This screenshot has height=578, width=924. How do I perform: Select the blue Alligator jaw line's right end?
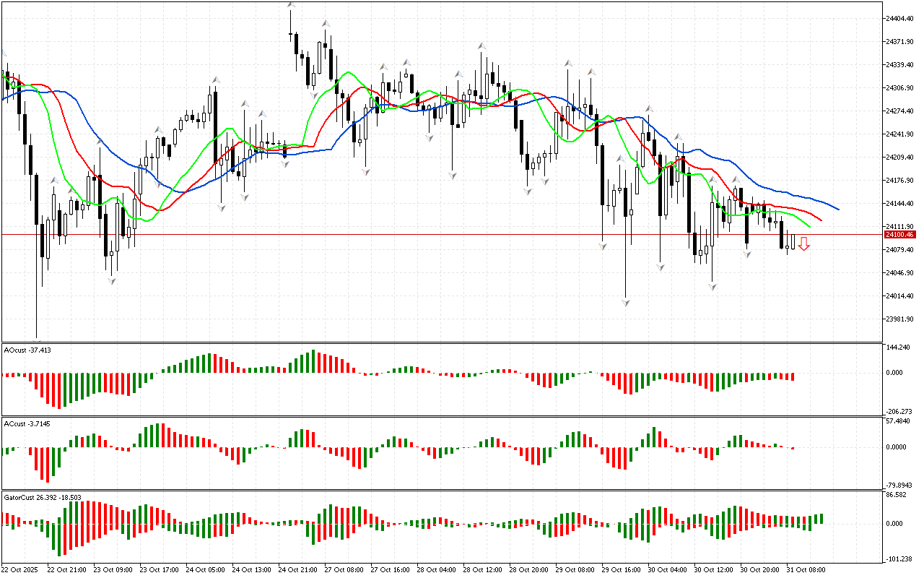(837, 209)
